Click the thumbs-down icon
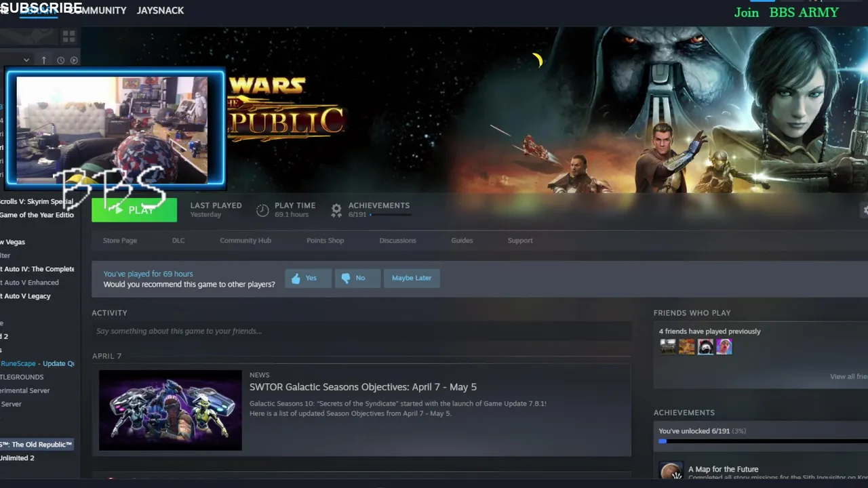The height and width of the screenshot is (488, 868). point(346,278)
